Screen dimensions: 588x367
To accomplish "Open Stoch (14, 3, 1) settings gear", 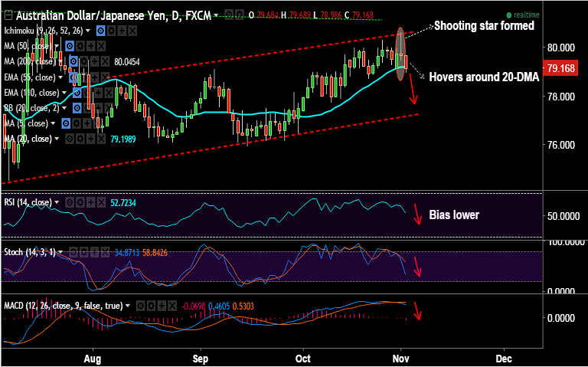I will 83,252.
